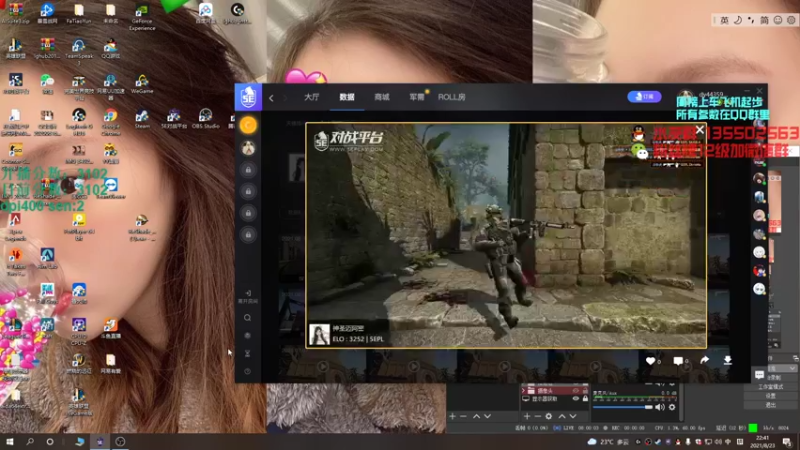Open the 军需 supplies tab

coord(416,97)
